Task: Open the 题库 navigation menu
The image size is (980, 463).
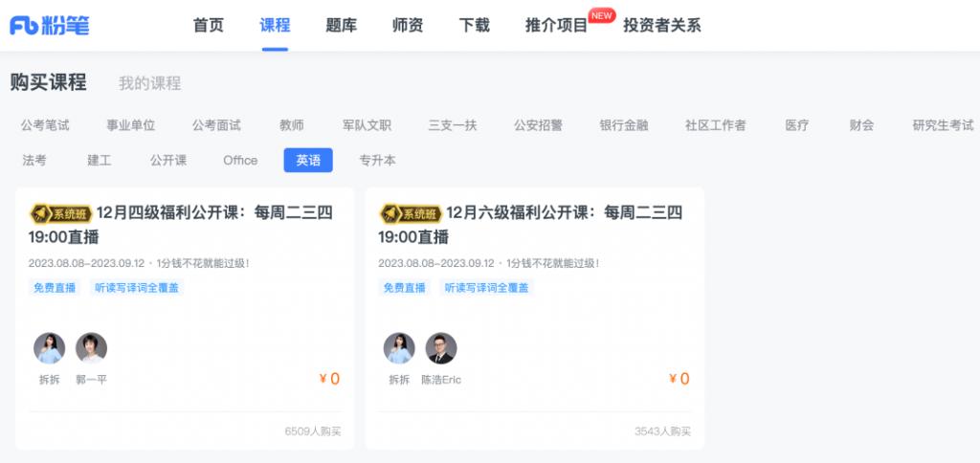Action: point(341,26)
